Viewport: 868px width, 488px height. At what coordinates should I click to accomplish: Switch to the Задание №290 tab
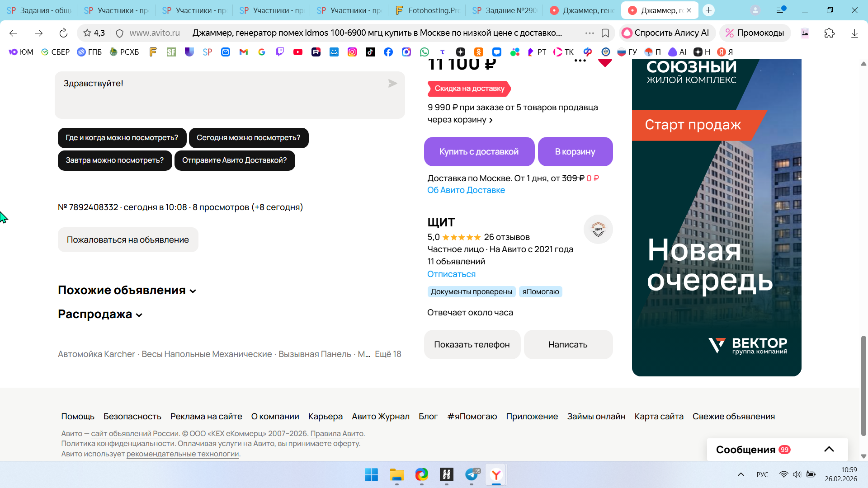click(505, 10)
